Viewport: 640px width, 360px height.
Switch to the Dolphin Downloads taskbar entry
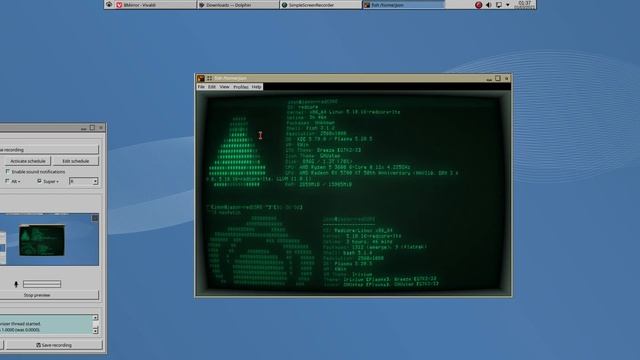coord(238,5)
